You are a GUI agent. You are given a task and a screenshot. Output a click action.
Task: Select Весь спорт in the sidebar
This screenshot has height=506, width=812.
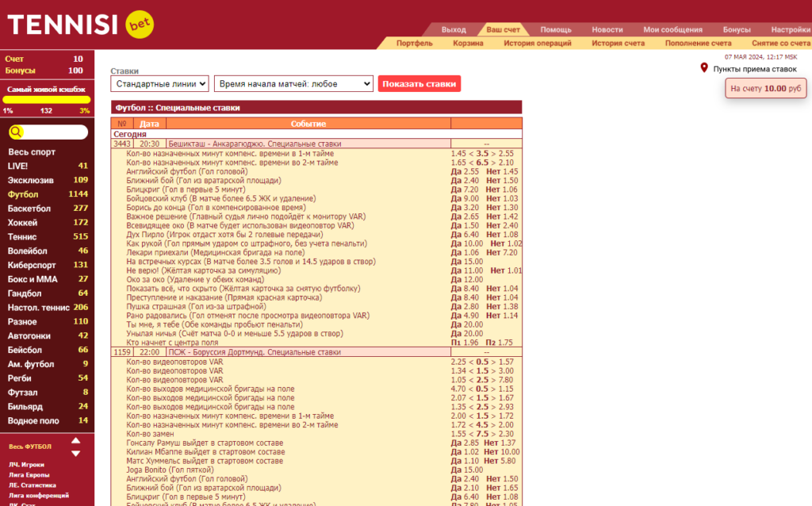click(31, 151)
